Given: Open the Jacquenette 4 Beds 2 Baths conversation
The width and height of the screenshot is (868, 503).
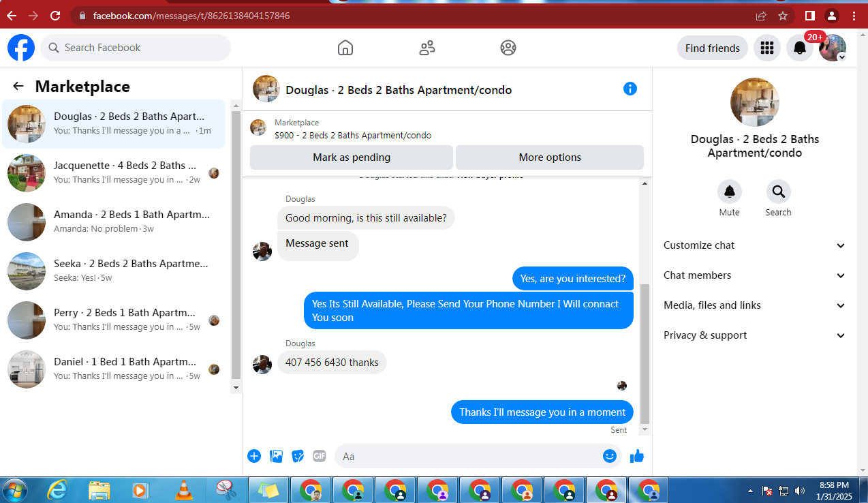Looking at the screenshot, I should coord(114,173).
